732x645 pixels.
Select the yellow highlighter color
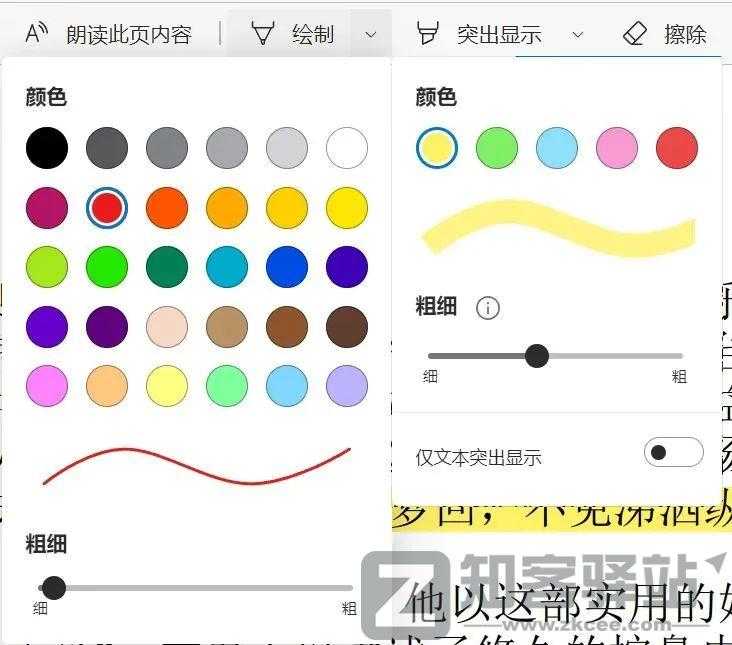click(437, 148)
